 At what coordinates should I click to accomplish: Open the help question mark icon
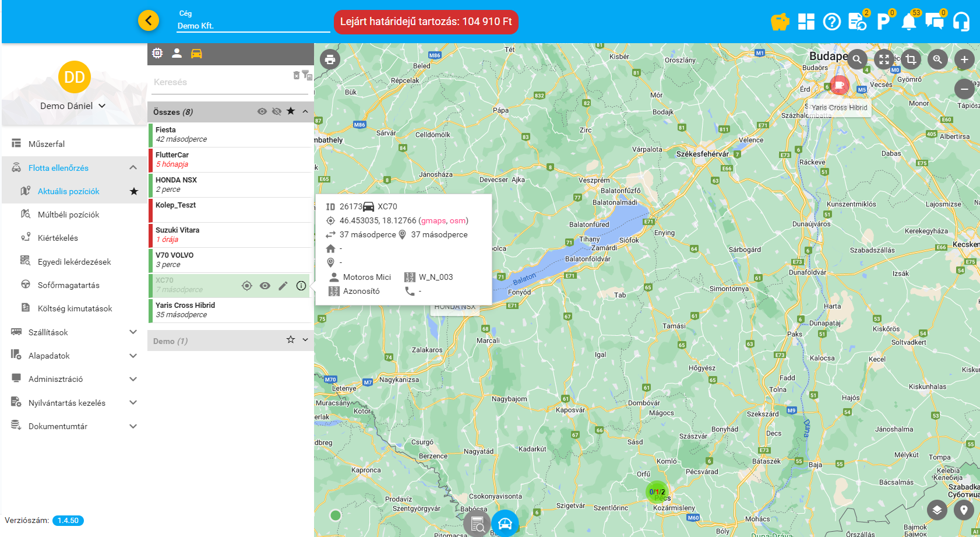[x=831, y=22]
